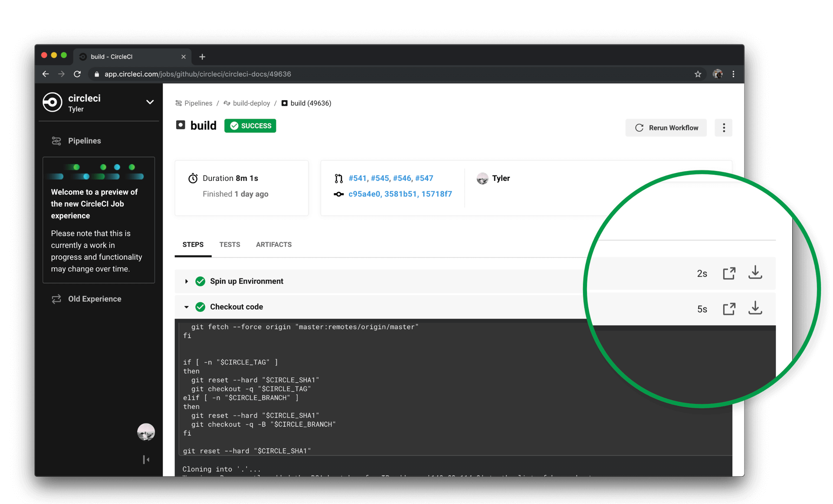Click the pull request icon
The height and width of the screenshot is (504, 833).
pyautogui.click(x=338, y=178)
